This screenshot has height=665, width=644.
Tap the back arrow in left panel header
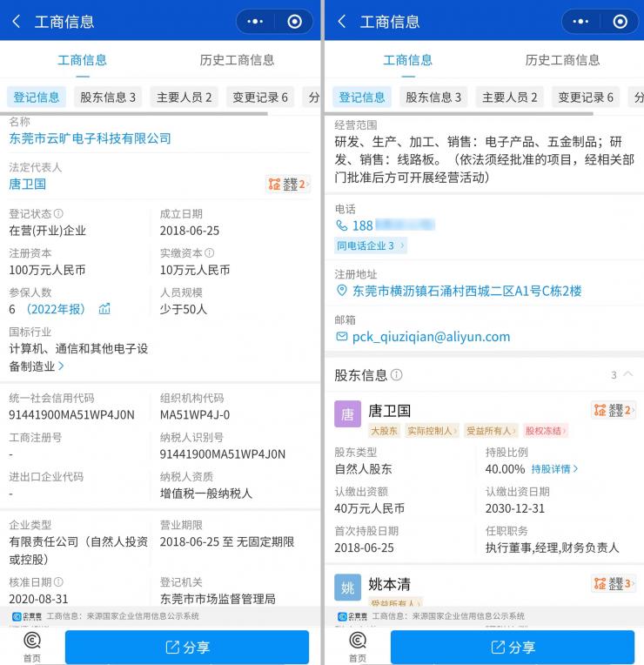point(17,22)
